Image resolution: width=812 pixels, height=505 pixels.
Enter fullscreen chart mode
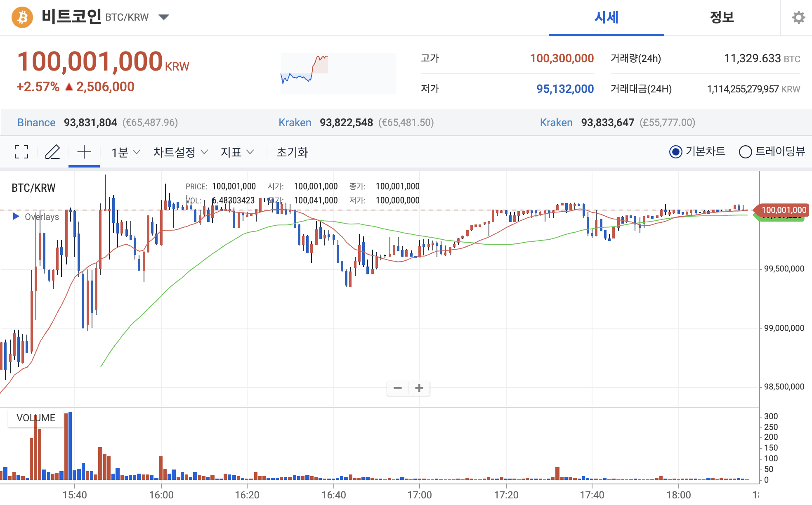pyautogui.click(x=21, y=152)
